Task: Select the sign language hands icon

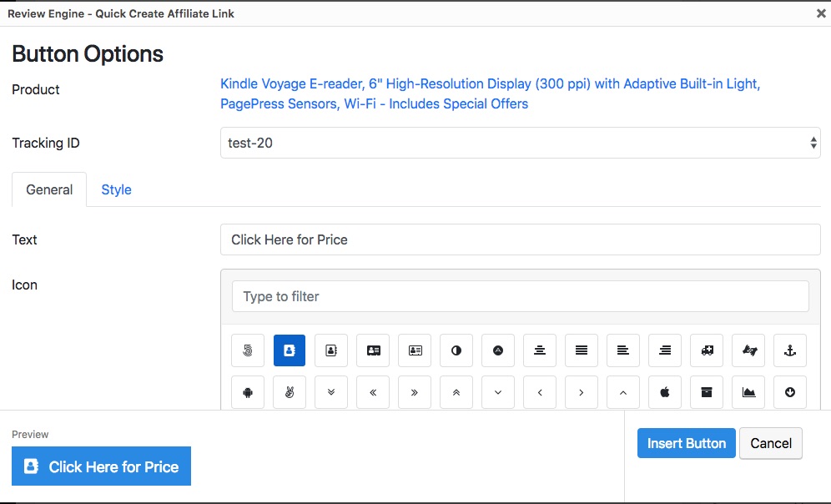Action: (748, 350)
